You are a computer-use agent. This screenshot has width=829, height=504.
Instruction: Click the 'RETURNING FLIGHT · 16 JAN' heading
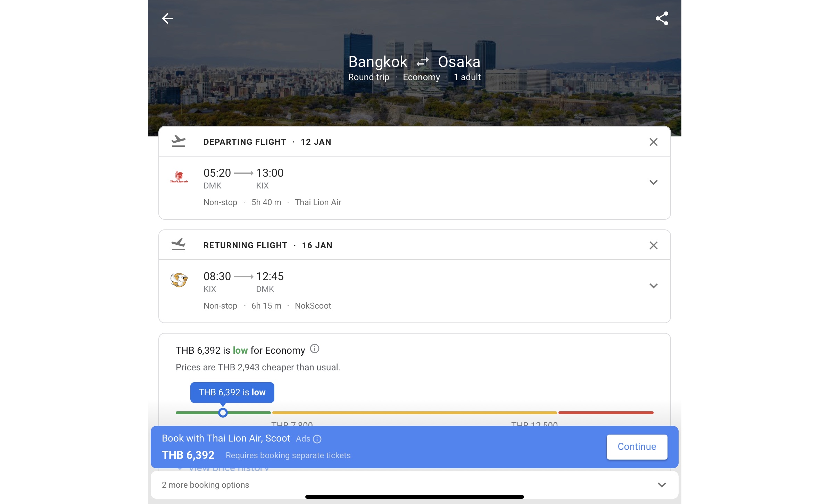268,245
